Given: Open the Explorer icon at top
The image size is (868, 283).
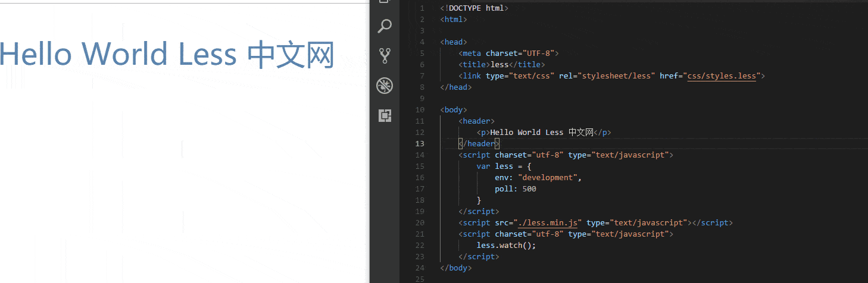Looking at the screenshot, I should [x=385, y=2].
